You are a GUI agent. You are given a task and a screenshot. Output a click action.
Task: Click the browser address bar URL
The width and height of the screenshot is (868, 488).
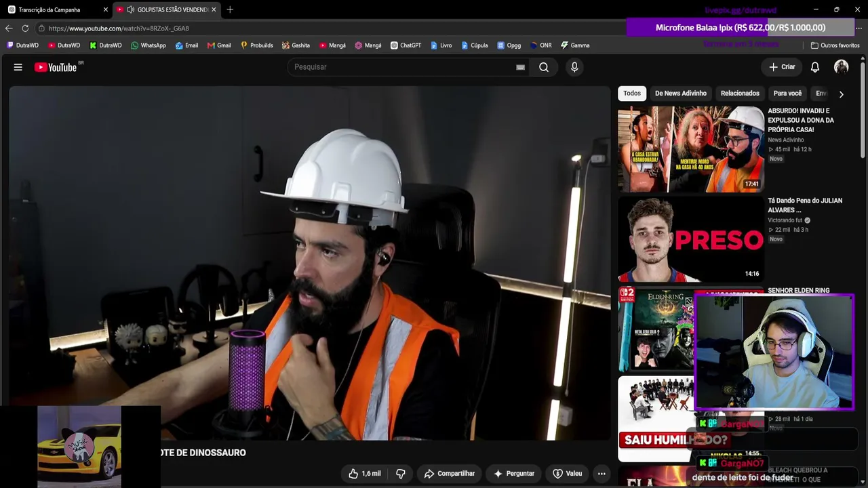tap(119, 28)
